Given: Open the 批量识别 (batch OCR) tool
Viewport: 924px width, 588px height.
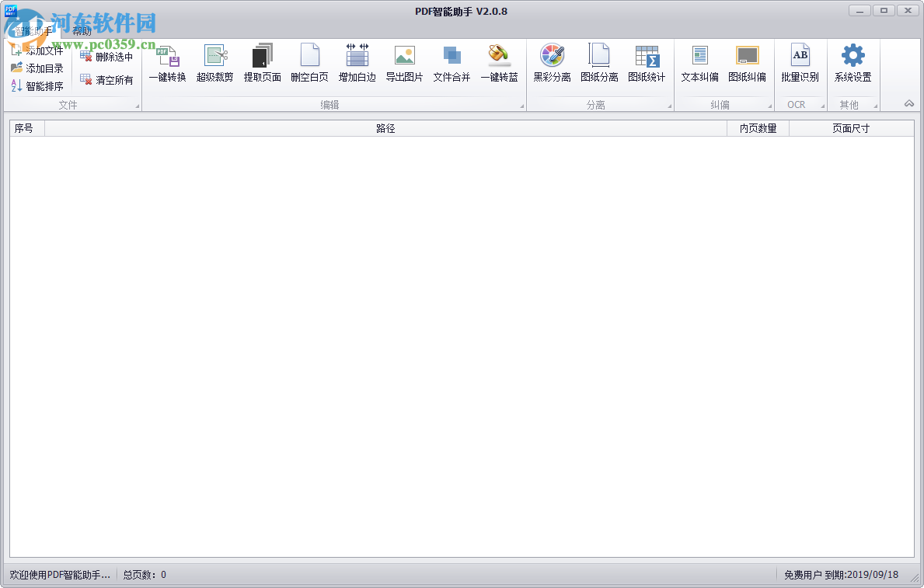Looking at the screenshot, I should pyautogui.click(x=800, y=64).
